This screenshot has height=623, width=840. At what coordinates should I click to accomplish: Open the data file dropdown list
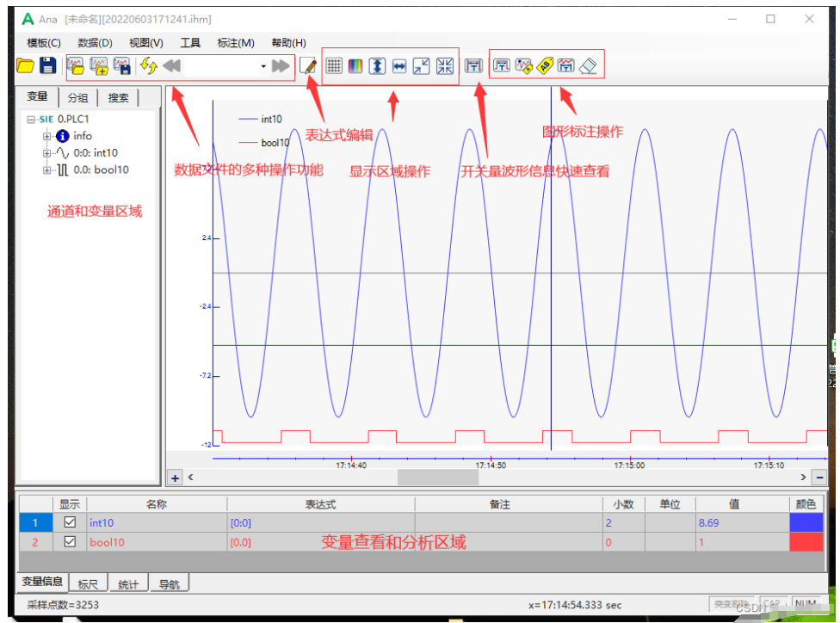point(263,66)
